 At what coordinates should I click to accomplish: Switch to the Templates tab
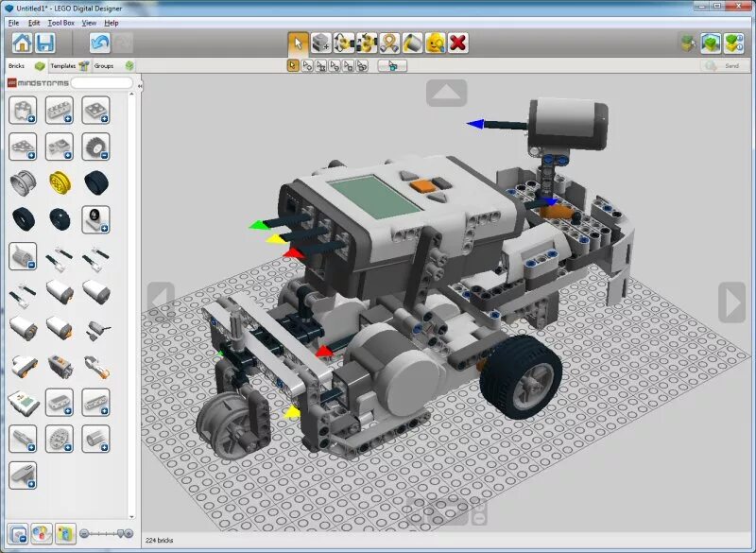[69, 65]
